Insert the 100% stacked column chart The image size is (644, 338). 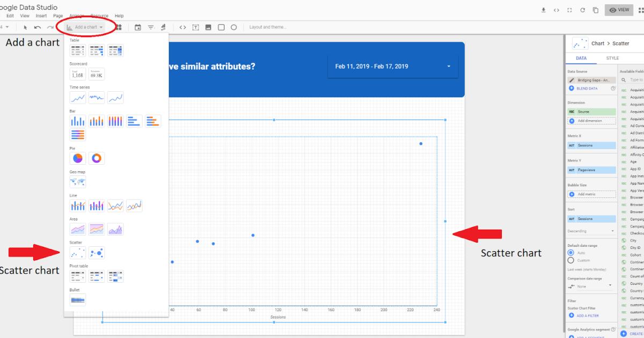tap(115, 121)
